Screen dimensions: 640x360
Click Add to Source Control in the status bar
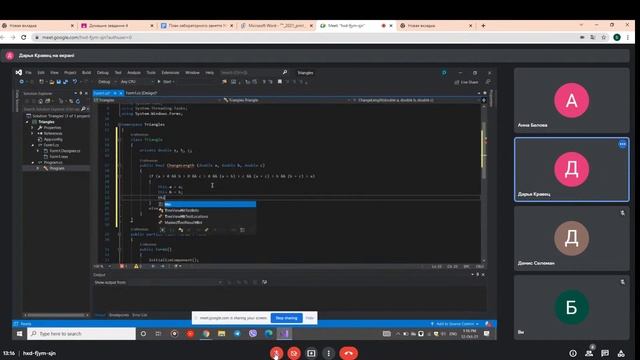[x=455, y=324]
